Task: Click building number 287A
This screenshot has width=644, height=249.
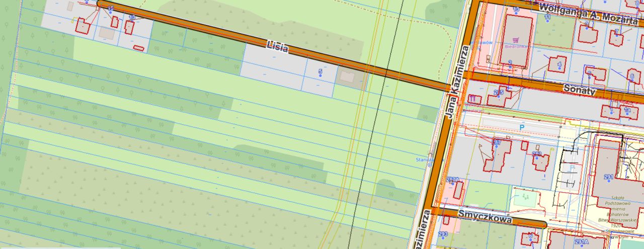Action: (x=453, y=180)
